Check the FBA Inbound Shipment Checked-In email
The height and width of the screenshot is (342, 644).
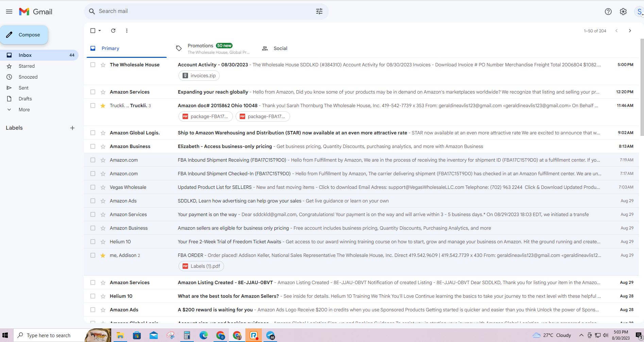tap(93, 174)
